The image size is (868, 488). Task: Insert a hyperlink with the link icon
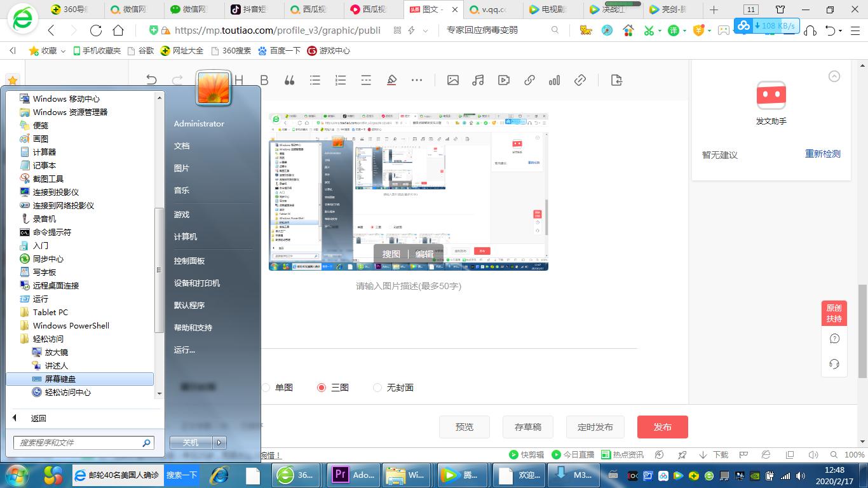coord(529,79)
